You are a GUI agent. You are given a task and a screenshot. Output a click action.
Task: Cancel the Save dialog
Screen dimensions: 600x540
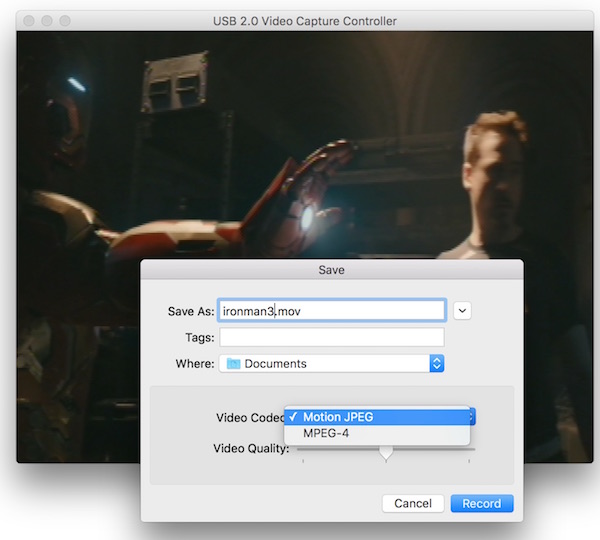(413, 503)
